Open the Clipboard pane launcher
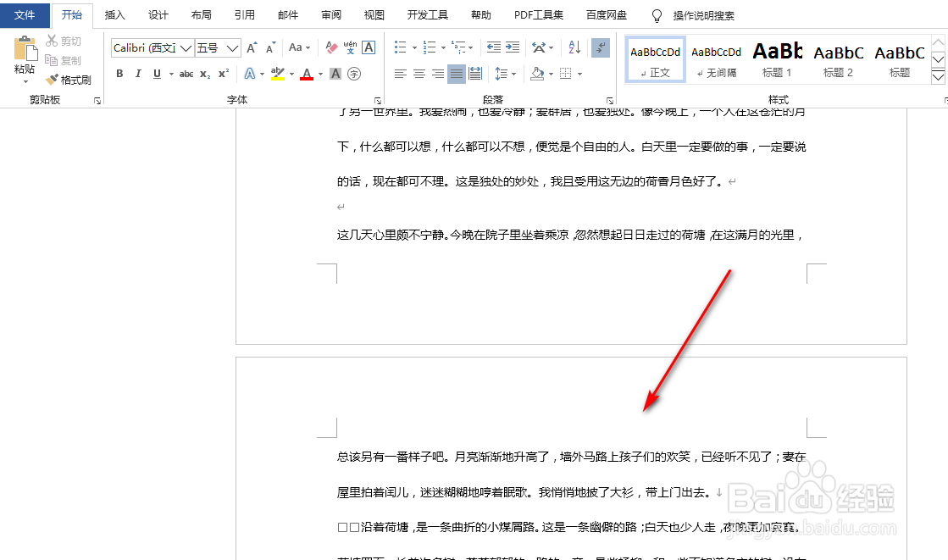This screenshot has width=948, height=560. coord(97,101)
